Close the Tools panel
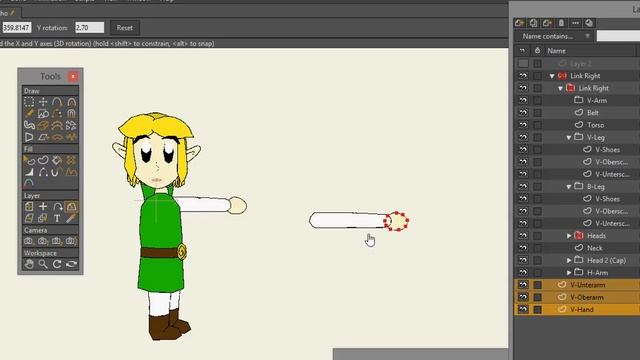640x360 pixels. point(73,76)
